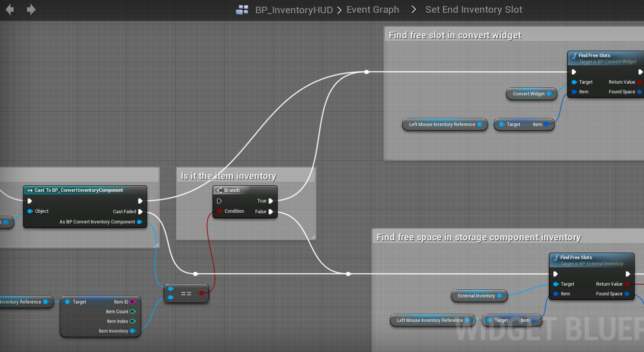Image resolution: width=644 pixels, height=352 pixels.
Task: Click the forward navigation arrow
Action: [31, 10]
